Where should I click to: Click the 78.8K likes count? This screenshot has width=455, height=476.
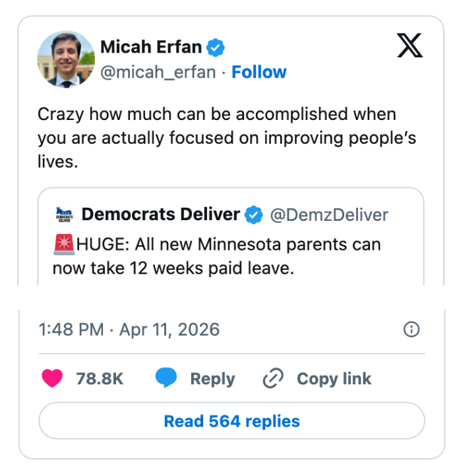[x=100, y=379]
